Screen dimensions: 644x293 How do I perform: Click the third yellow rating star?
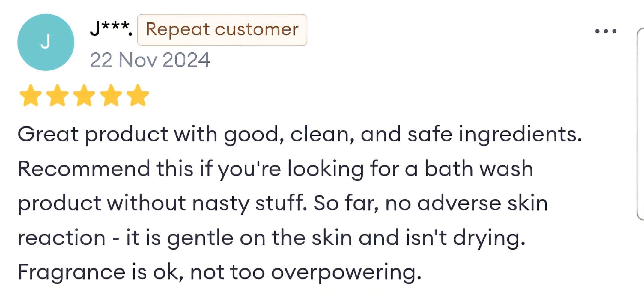pyautogui.click(x=84, y=95)
